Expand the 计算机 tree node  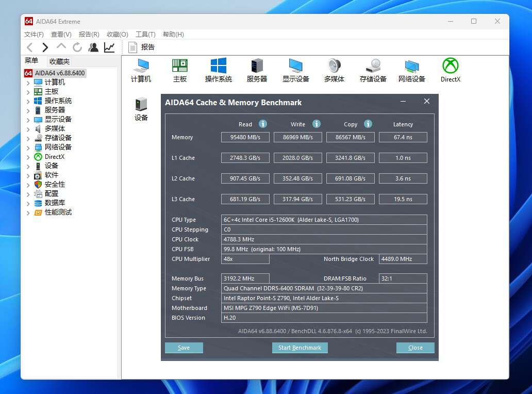click(28, 82)
